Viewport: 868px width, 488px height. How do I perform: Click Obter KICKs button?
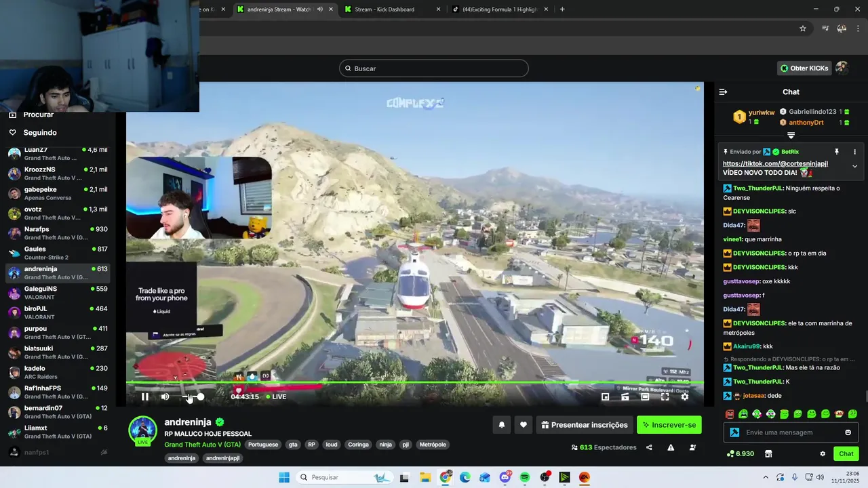coord(804,68)
